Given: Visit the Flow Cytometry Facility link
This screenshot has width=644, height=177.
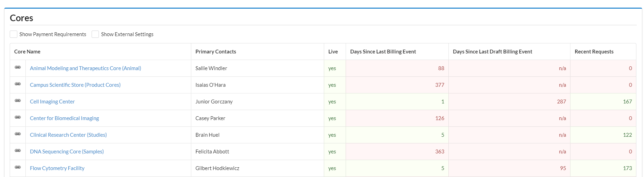Looking at the screenshot, I should (x=57, y=168).
